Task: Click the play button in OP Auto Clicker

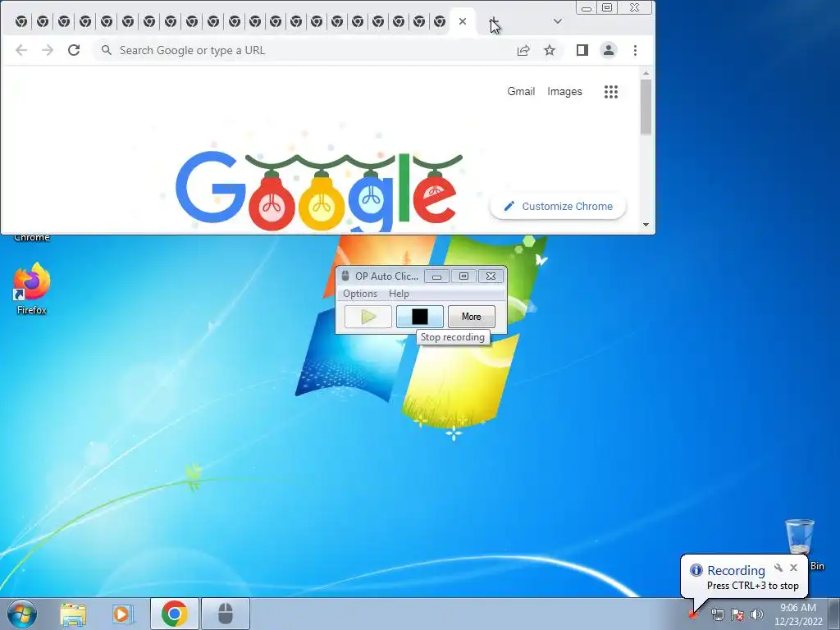Action: point(368,317)
